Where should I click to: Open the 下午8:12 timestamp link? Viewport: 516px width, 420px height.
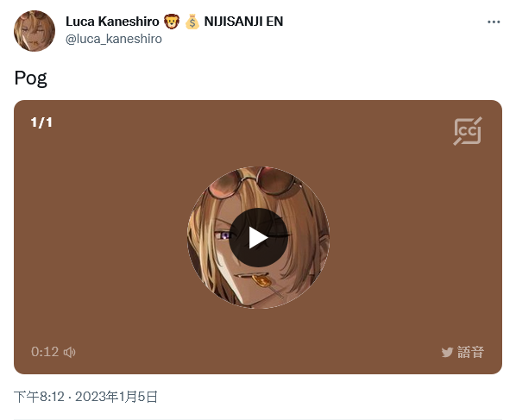[x=39, y=397]
